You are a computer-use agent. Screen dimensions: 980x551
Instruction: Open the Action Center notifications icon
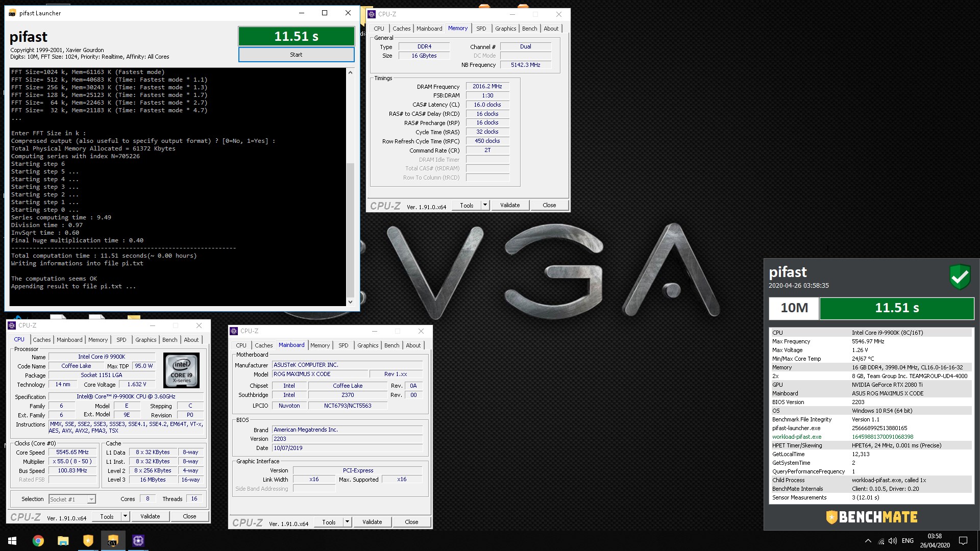coord(963,541)
